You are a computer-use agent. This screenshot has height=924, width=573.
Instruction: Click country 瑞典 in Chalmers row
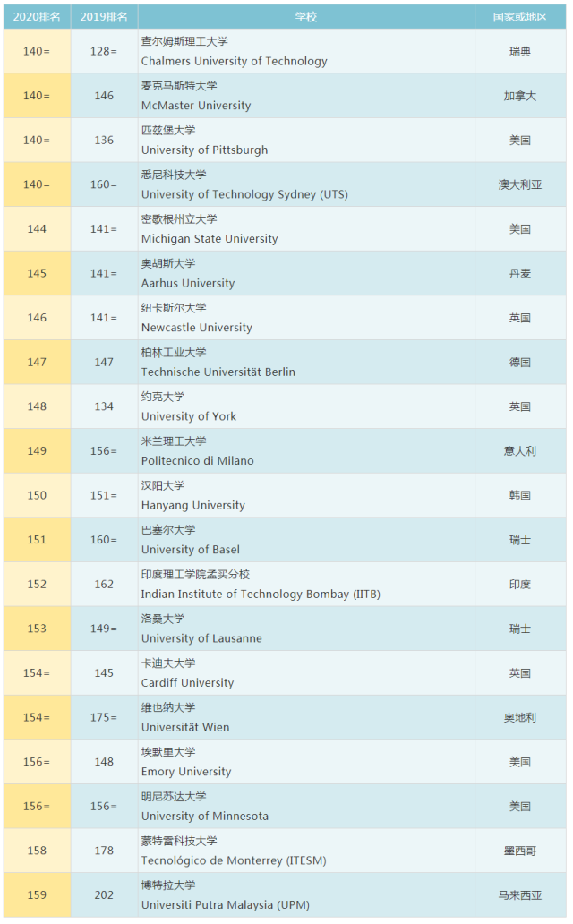(x=520, y=52)
